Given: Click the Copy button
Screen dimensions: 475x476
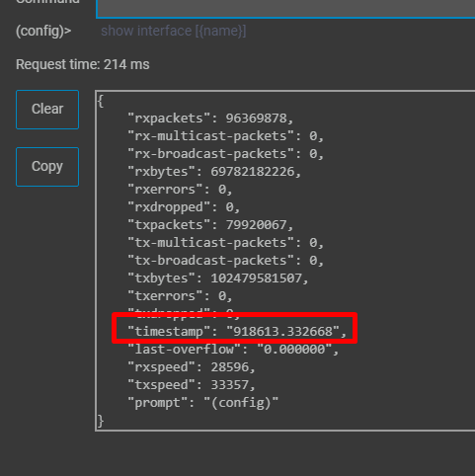Looking at the screenshot, I should pos(47,167).
